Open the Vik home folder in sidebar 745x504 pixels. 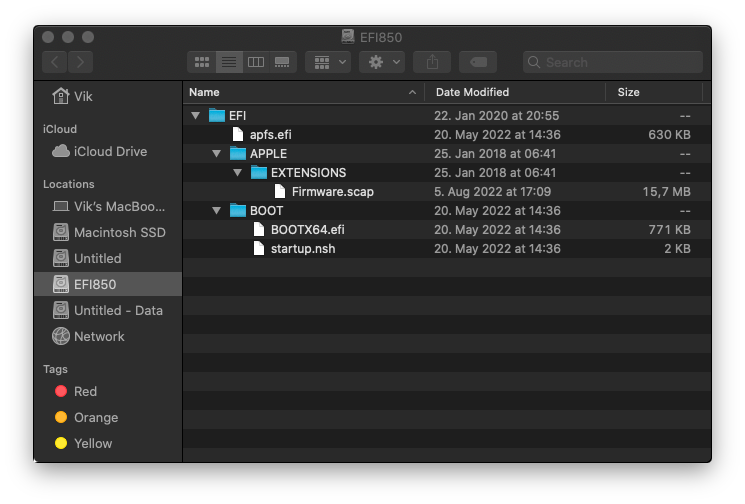click(108, 96)
